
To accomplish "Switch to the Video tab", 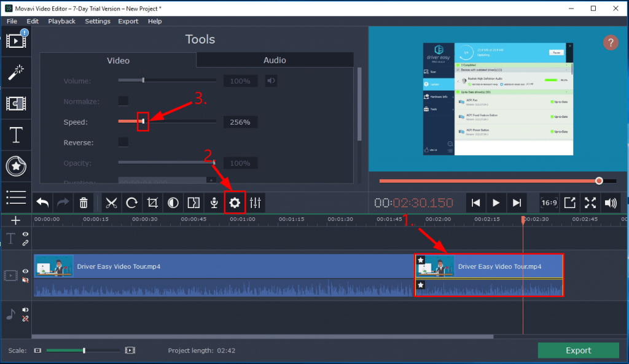I will pyautogui.click(x=119, y=60).
